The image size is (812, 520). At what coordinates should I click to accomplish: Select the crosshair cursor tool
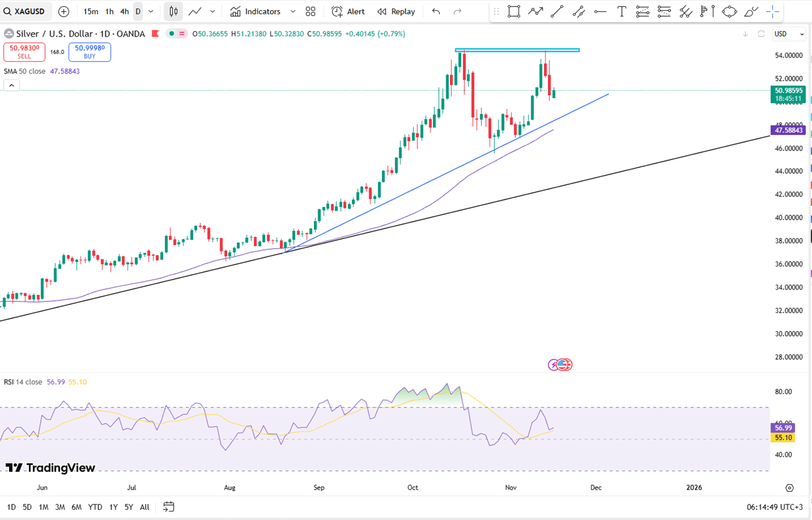(773, 11)
